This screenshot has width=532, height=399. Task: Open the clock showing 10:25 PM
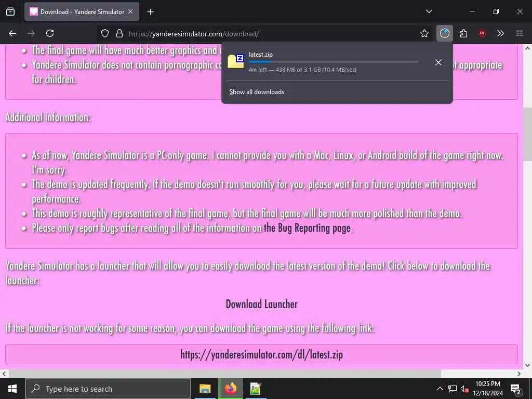488,389
